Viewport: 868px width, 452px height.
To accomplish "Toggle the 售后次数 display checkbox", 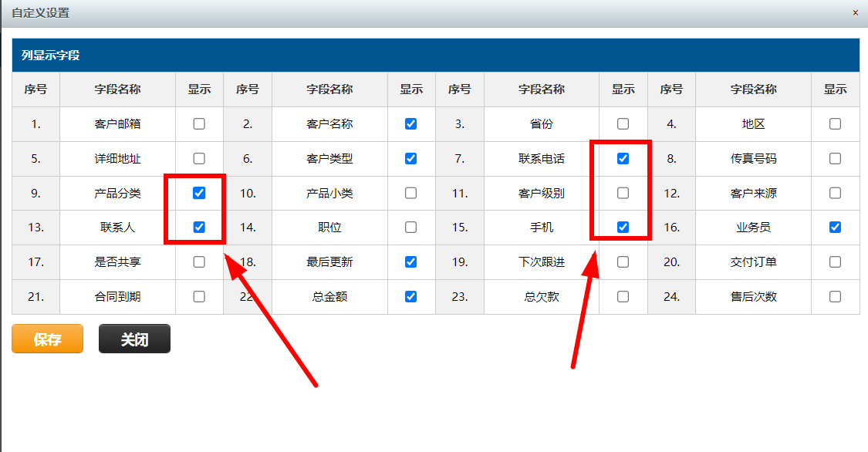I will [x=836, y=297].
